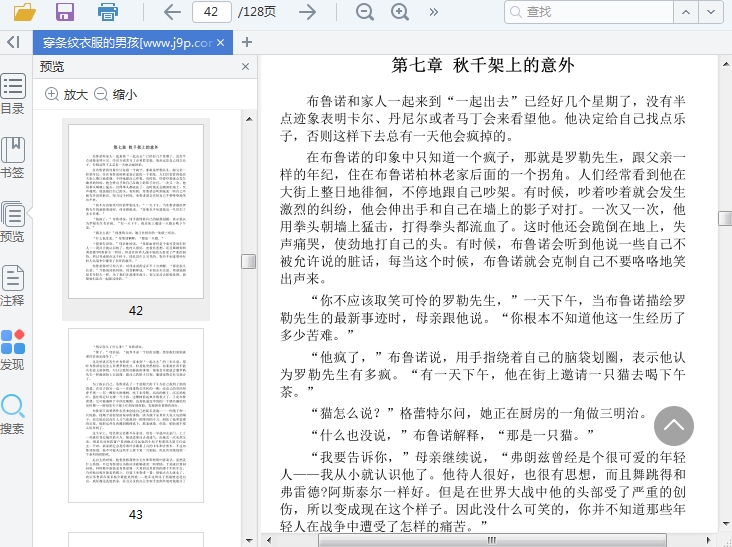This screenshot has height=547, width=732.
Task: Click 缩小 to shrink thumbnails
Action: click(116, 94)
